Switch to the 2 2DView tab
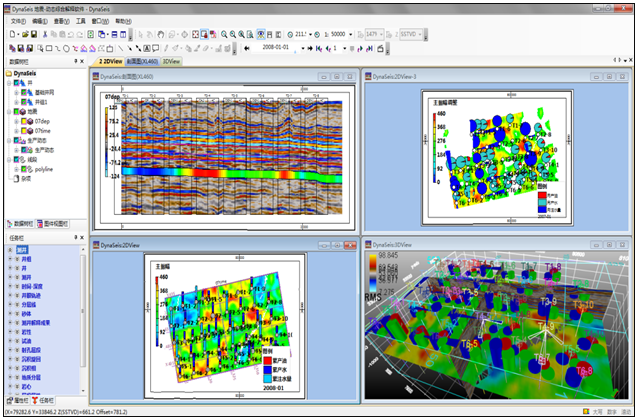Image resolution: width=637 pixels, height=420 pixels. 109,61
